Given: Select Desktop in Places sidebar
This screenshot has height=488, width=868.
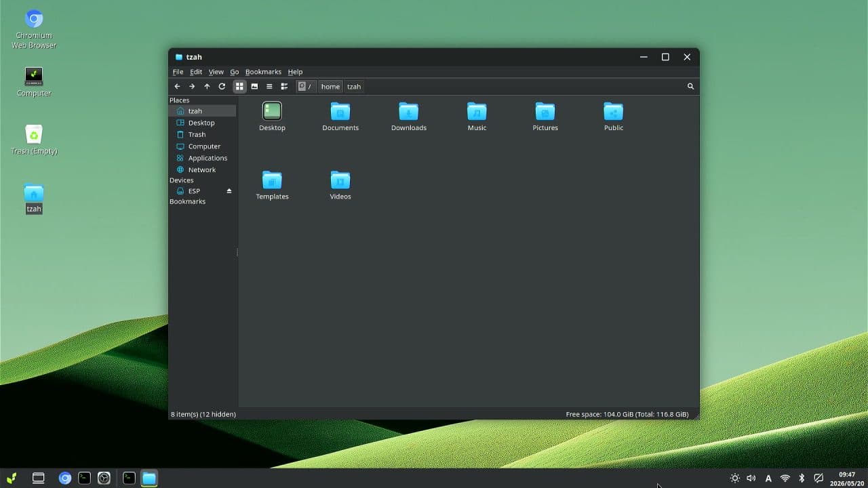Looking at the screenshot, I should [203, 123].
